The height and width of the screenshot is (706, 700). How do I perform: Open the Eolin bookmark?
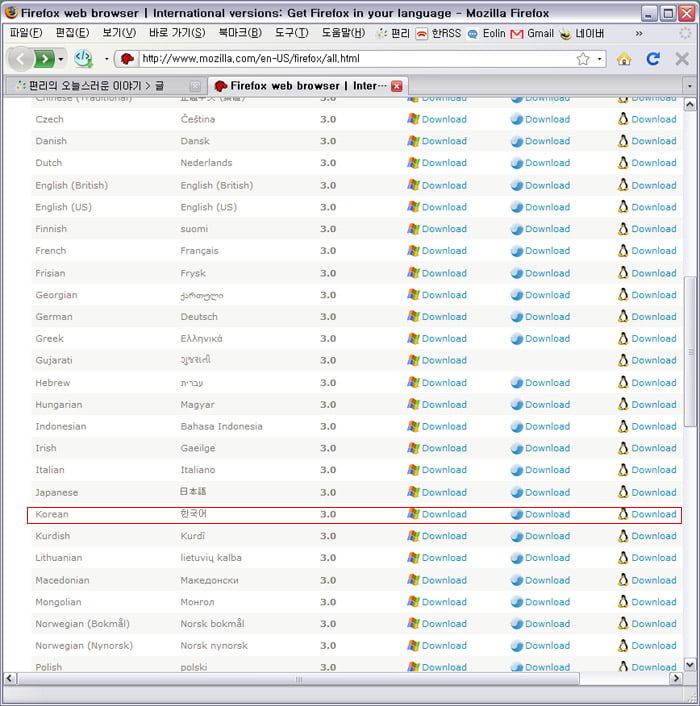pyautogui.click(x=487, y=33)
